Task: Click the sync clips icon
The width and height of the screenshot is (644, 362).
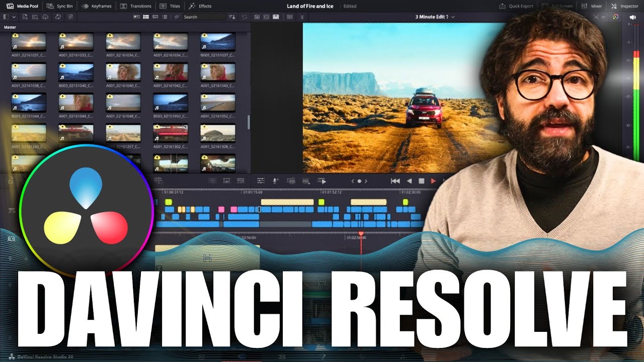Action: coord(58,17)
